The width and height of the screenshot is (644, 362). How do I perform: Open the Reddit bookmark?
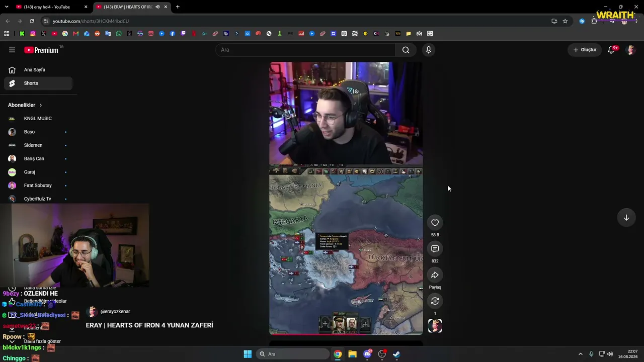[97, 34]
